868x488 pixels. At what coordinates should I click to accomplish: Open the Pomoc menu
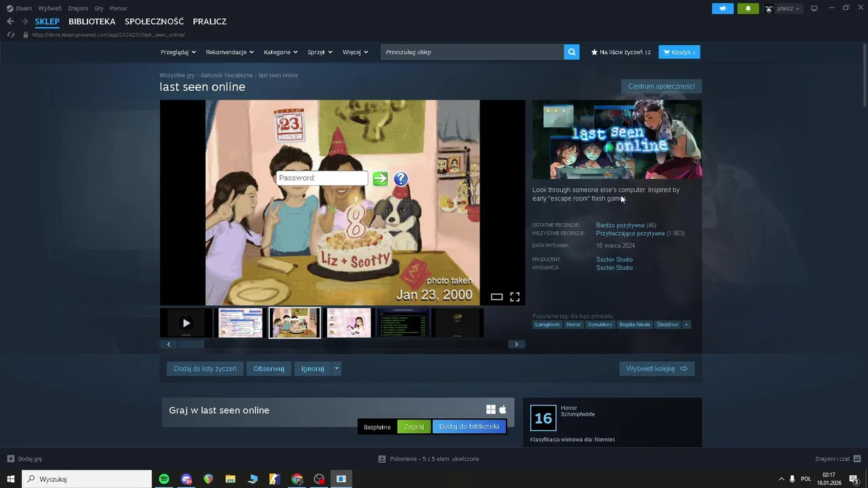(118, 8)
